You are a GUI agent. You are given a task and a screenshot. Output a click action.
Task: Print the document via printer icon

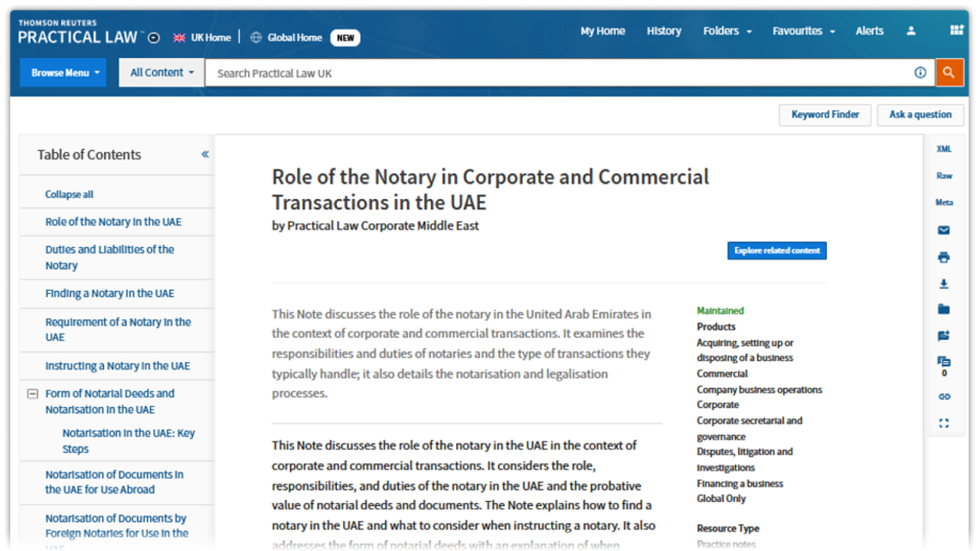943,257
